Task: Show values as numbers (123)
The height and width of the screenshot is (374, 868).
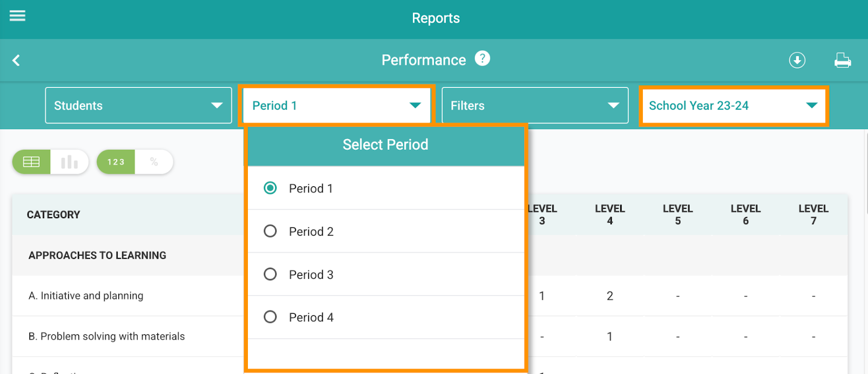Action: pyautogui.click(x=116, y=162)
